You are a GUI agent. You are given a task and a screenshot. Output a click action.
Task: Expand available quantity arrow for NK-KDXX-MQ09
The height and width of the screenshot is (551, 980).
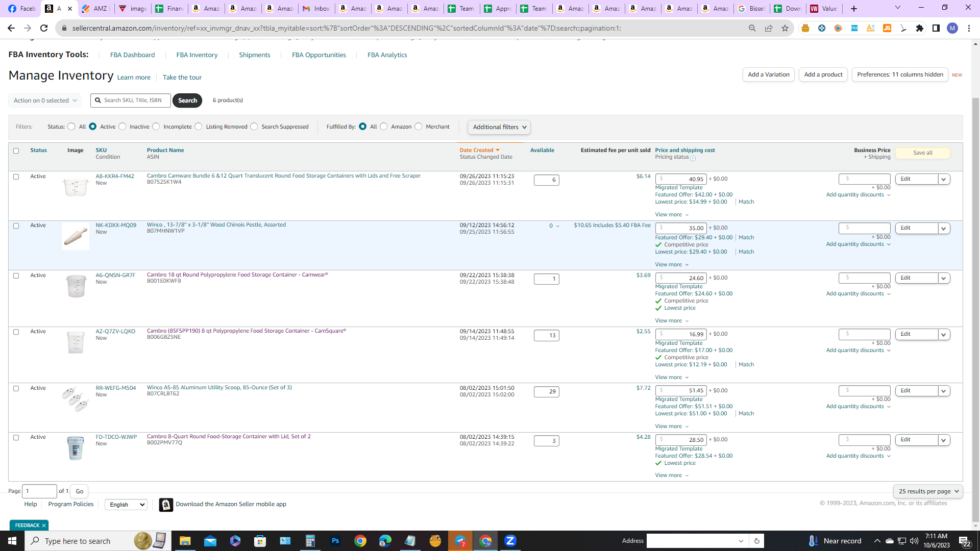point(558,226)
